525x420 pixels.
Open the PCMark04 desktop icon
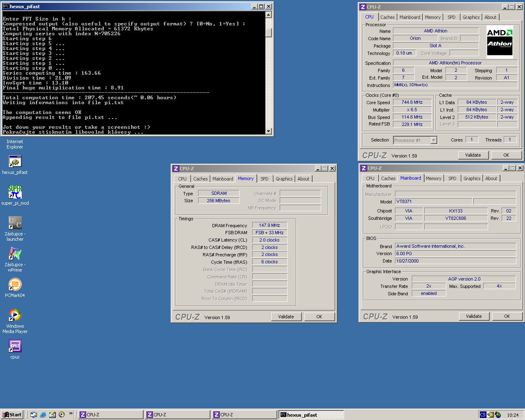[15, 288]
